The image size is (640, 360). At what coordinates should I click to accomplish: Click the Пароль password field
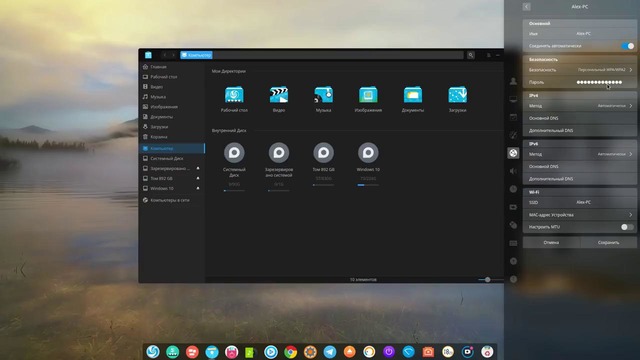[580, 82]
